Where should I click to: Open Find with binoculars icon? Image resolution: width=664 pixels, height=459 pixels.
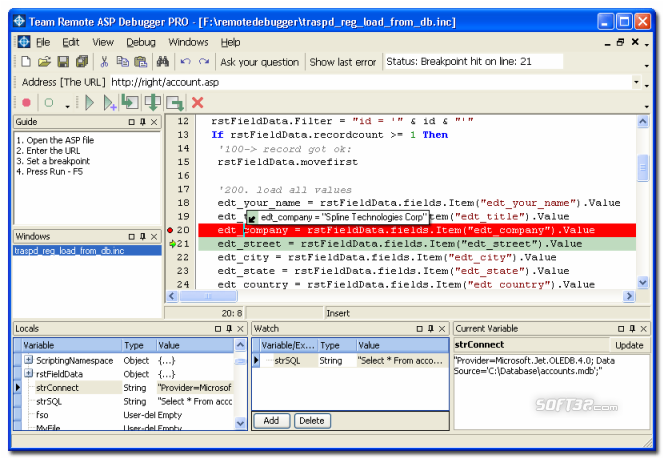(x=163, y=62)
